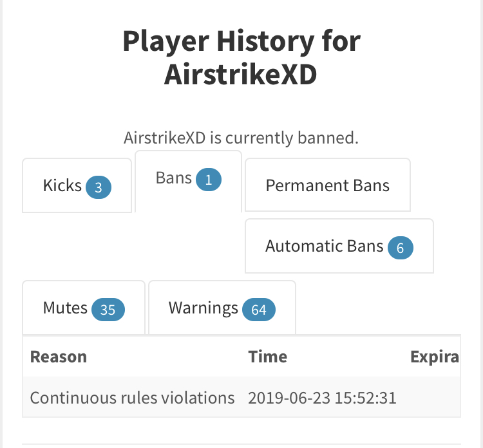Click the partially visible Expiration column header
This screenshot has height=448, width=483.
pos(435,357)
